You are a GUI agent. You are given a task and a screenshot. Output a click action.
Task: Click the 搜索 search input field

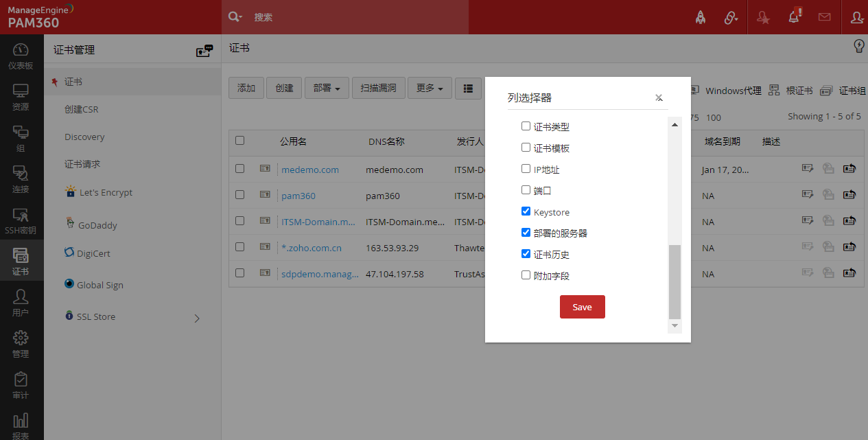click(357, 17)
